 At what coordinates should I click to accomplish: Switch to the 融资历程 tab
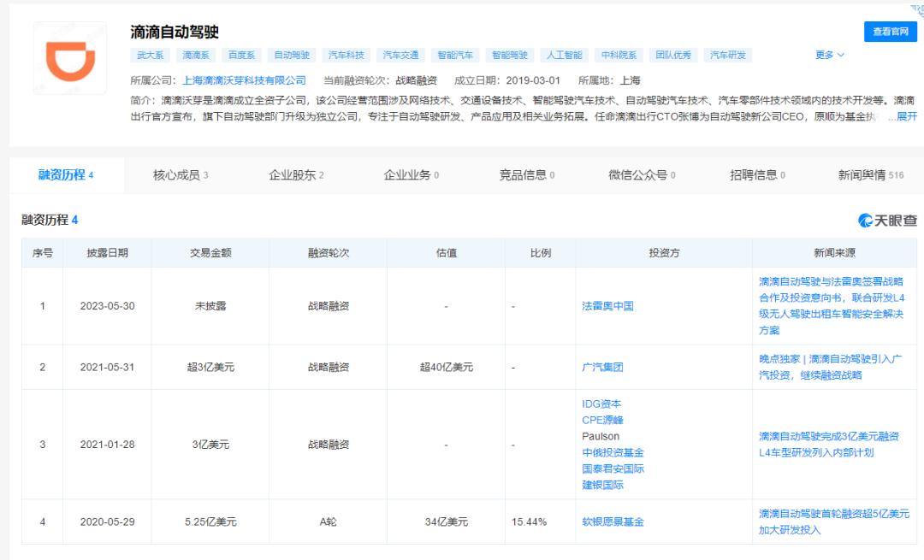[66, 175]
